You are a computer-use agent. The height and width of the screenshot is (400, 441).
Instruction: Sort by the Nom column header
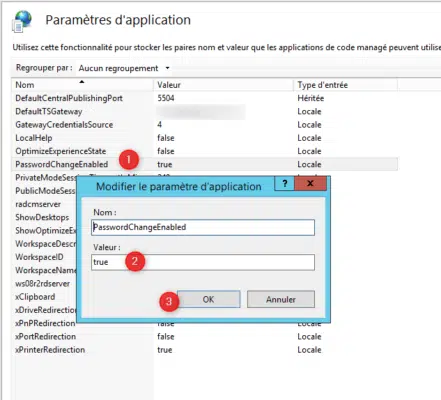83,85
